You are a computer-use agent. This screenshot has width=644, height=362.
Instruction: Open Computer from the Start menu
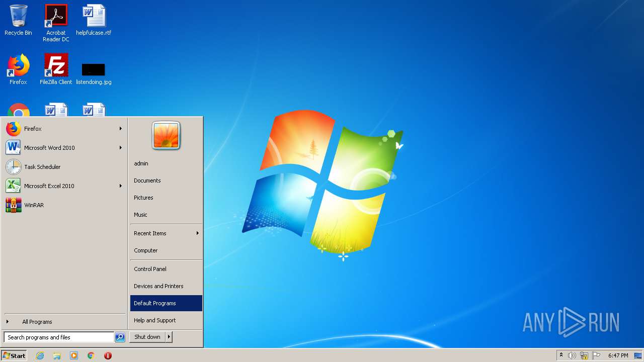[x=166, y=250]
